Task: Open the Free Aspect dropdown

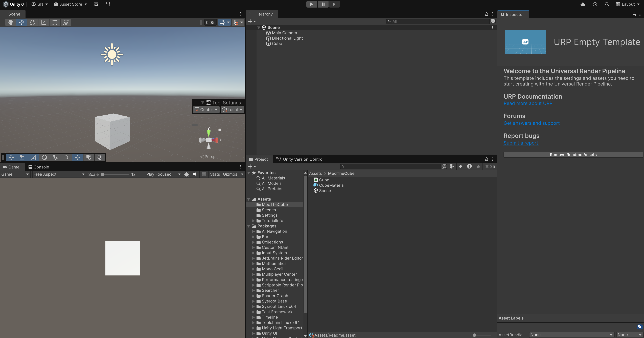Action: [59, 174]
